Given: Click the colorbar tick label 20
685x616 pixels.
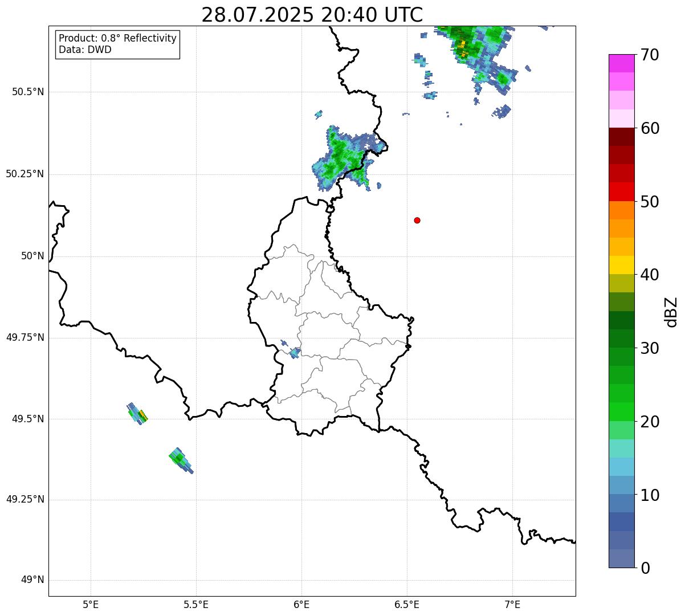Looking at the screenshot, I should [650, 422].
